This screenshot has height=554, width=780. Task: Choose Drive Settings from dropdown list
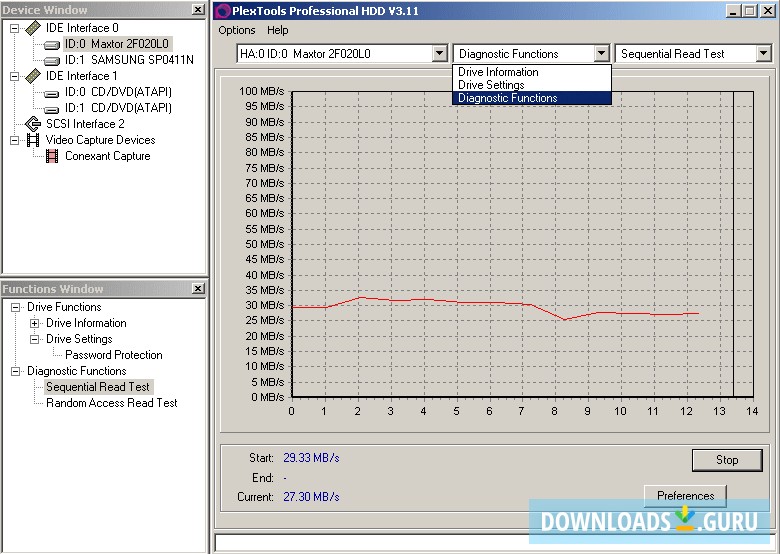click(531, 85)
